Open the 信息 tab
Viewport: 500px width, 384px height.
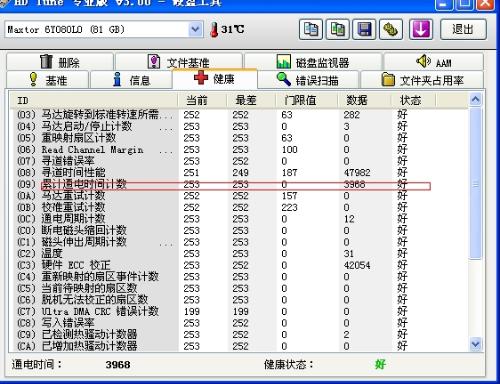tap(131, 80)
